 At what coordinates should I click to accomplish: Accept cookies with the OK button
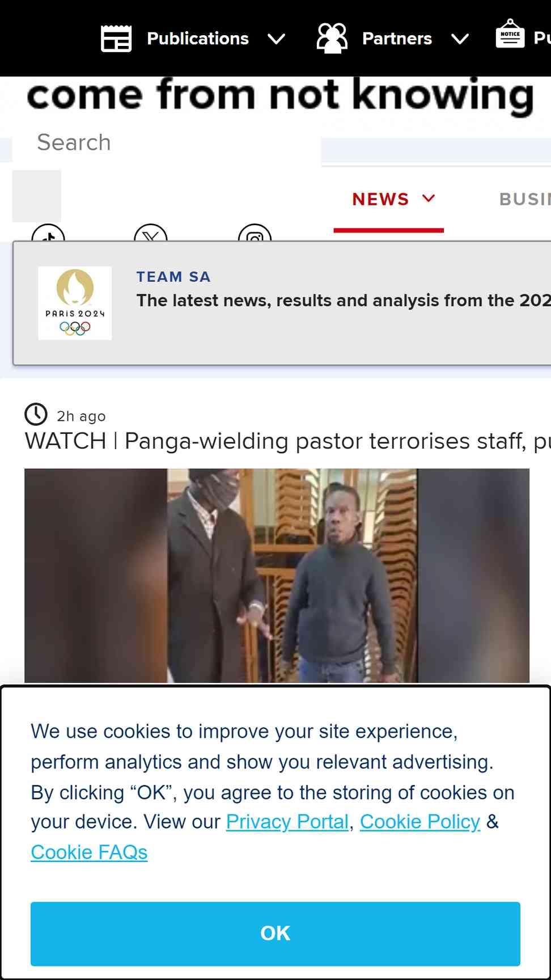tap(275, 933)
